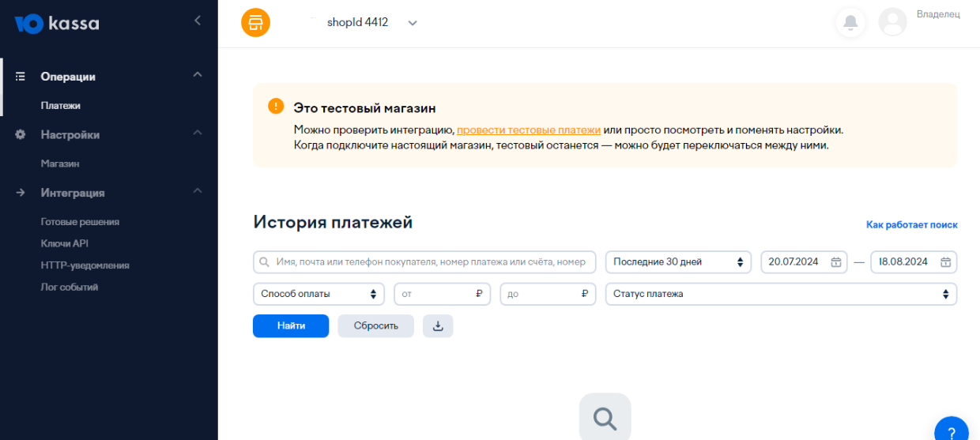Click the 'Это тестовый магазин' title
This screenshot has height=440, width=980.
point(364,108)
